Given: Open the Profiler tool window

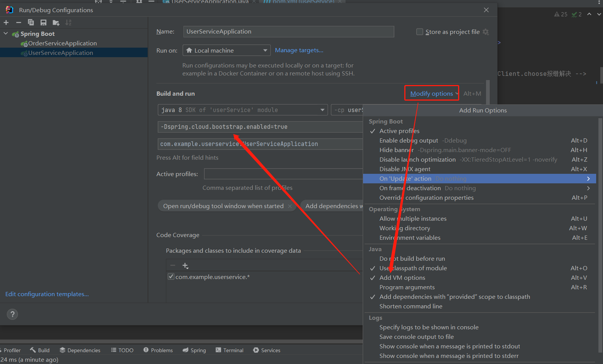Looking at the screenshot, I should tap(11, 350).
